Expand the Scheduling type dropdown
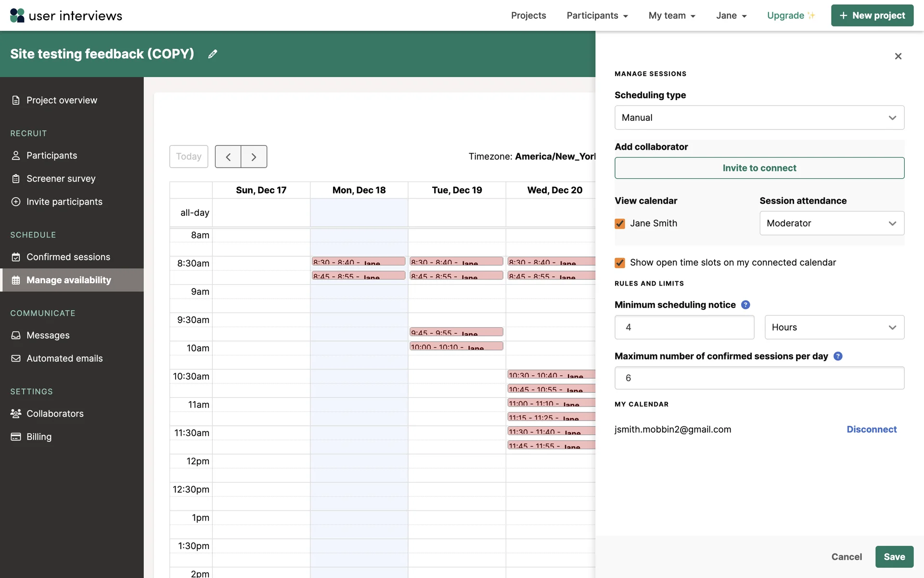Screen dimensions: 924x578 (759, 118)
